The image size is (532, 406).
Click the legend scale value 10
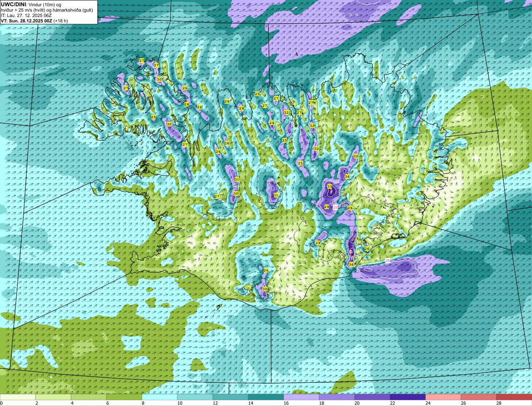180,403
